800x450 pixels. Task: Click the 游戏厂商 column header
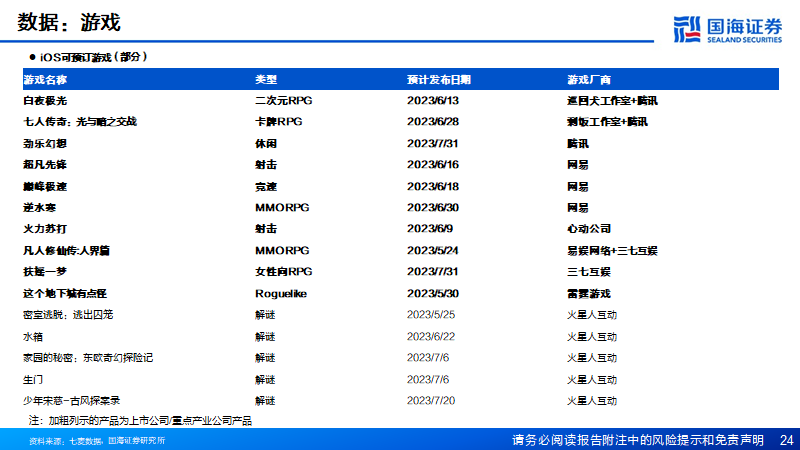point(589,80)
